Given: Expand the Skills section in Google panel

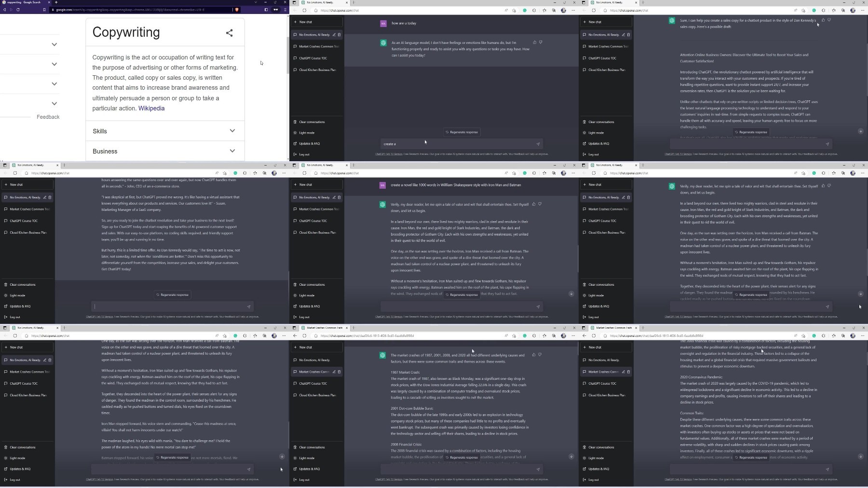Looking at the screenshot, I should click(165, 131).
